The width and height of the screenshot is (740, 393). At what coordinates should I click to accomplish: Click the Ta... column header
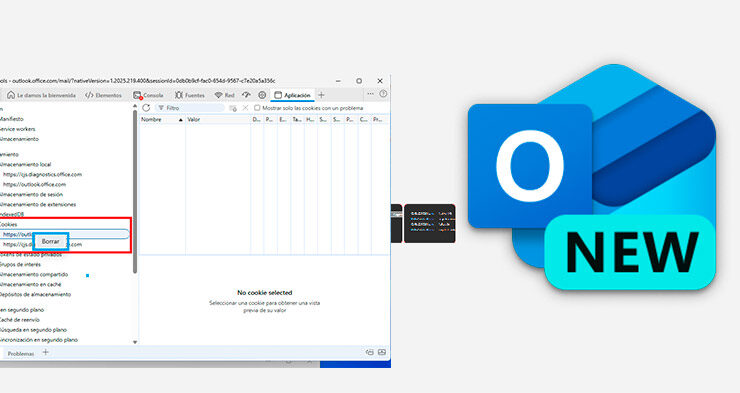[297, 120]
